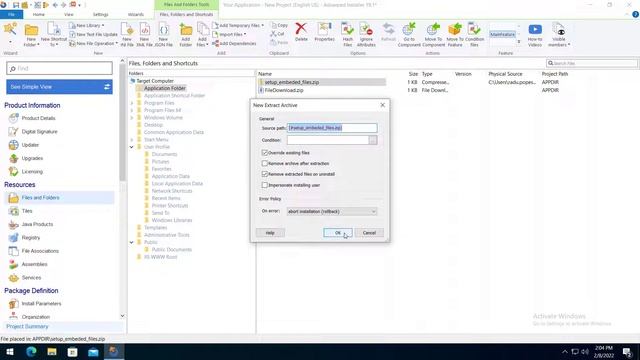Toggle Override existing files checkbox
Screen dimensions: 640x360
(264, 153)
